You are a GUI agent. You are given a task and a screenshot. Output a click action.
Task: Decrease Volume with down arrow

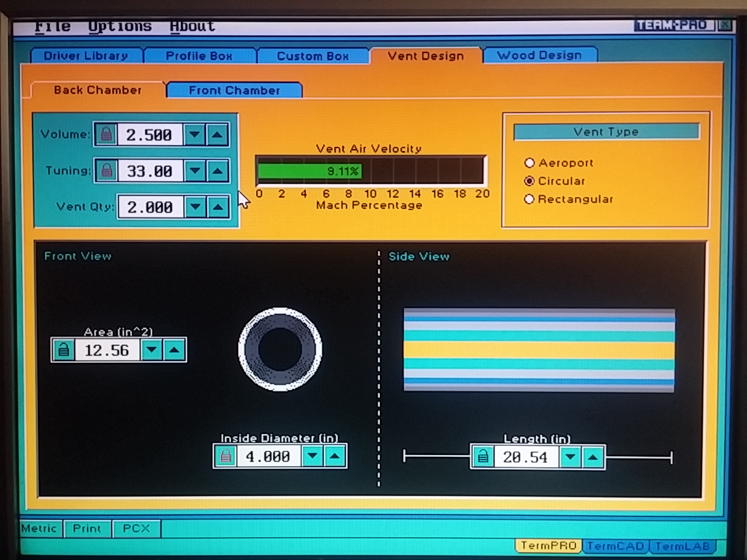point(194,135)
